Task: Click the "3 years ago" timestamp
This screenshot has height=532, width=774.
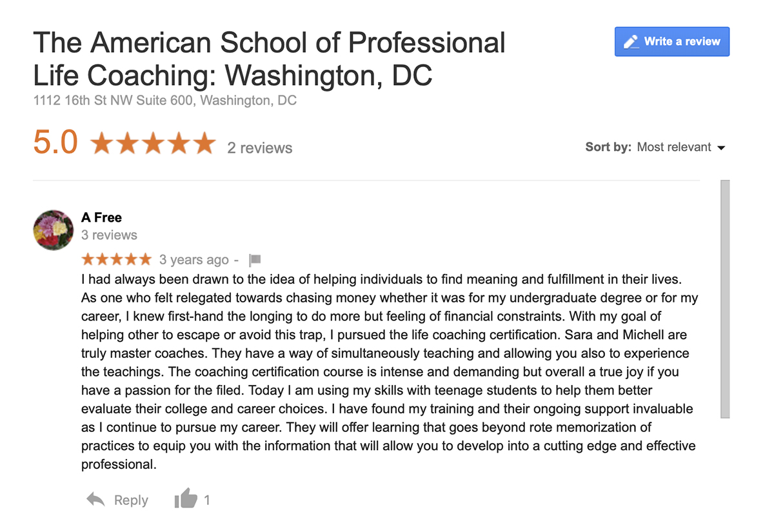Action: (x=193, y=260)
